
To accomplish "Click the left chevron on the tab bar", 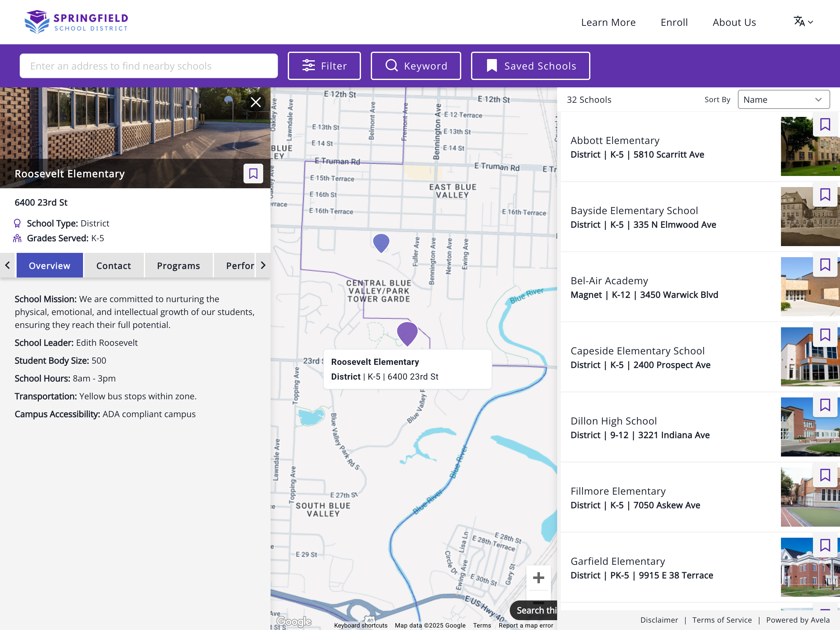I will 7,265.
